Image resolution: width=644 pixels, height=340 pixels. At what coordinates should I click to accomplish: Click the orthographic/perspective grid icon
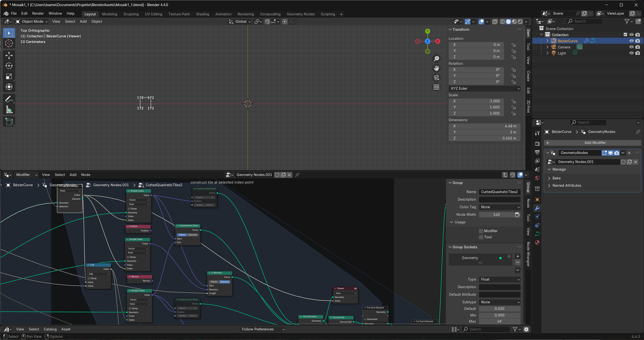[x=436, y=87]
